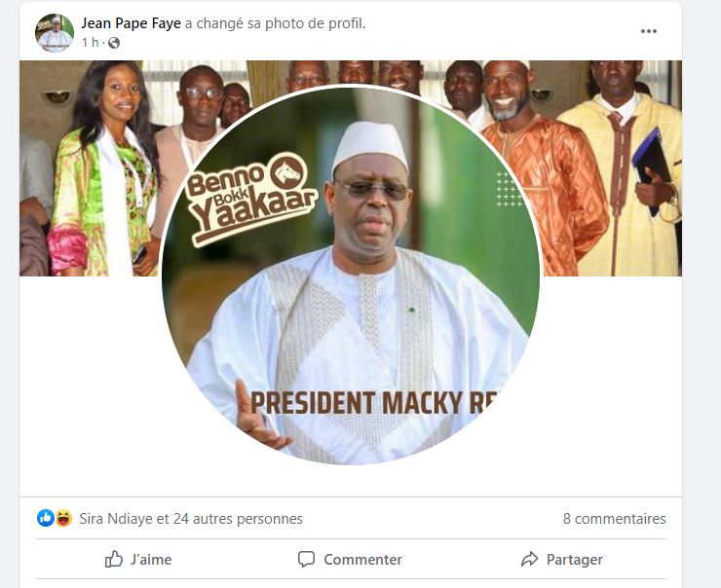Click the thumbs-up icon beside J'aime
Screen dimensions: 721x588
click(x=114, y=559)
